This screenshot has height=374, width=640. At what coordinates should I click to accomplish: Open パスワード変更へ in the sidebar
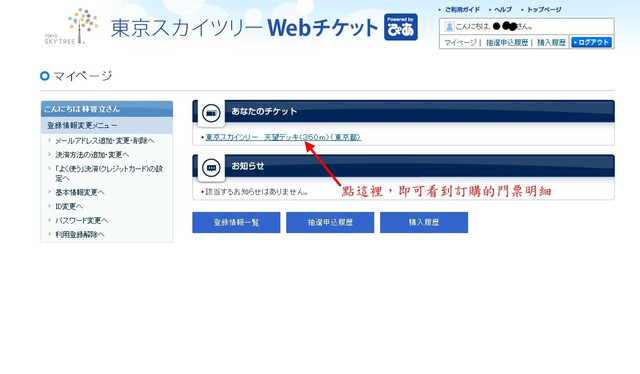pyautogui.click(x=82, y=220)
